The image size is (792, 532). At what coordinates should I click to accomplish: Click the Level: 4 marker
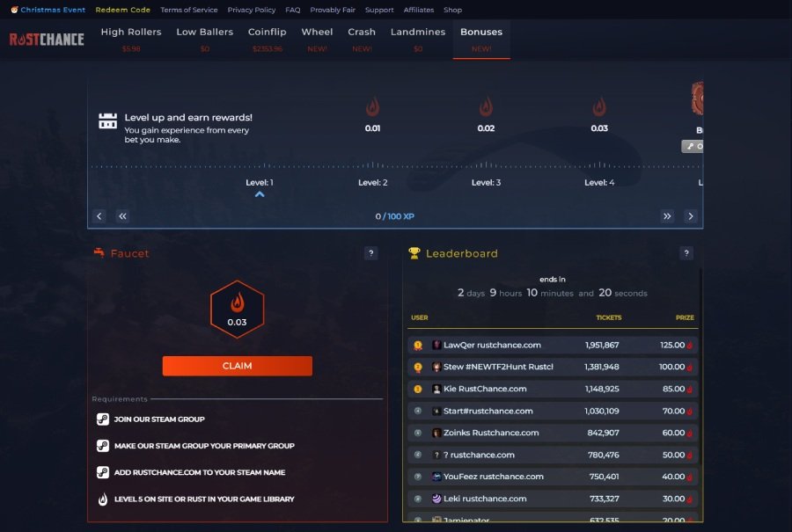[x=599, y=182]
